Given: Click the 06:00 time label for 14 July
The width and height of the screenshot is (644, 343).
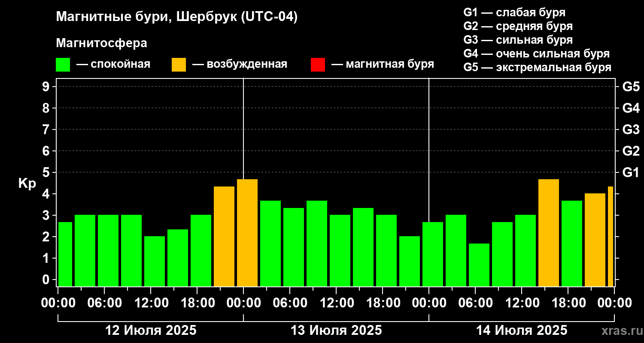Looking at the screenshot, I should coord(475,303).
